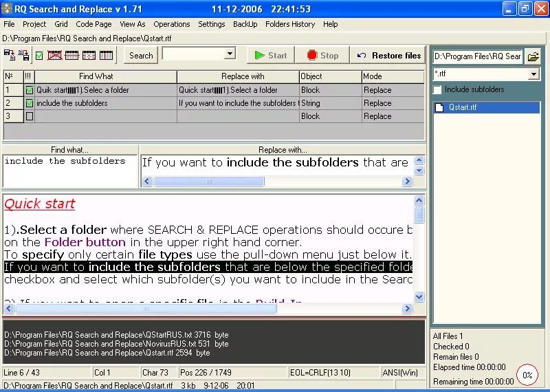
Task: Open the Operations menu
Action: pos(171,24)
